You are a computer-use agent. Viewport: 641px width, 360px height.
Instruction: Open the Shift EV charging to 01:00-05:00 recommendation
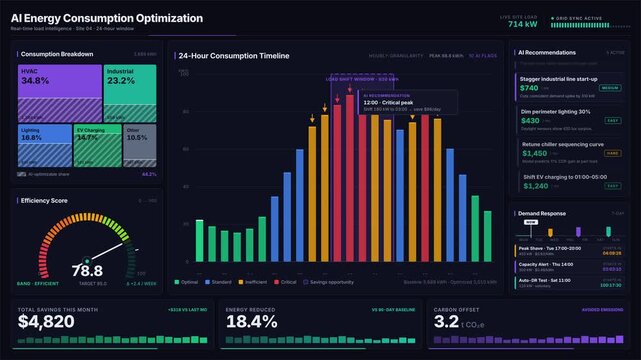(x=572, y=182)
